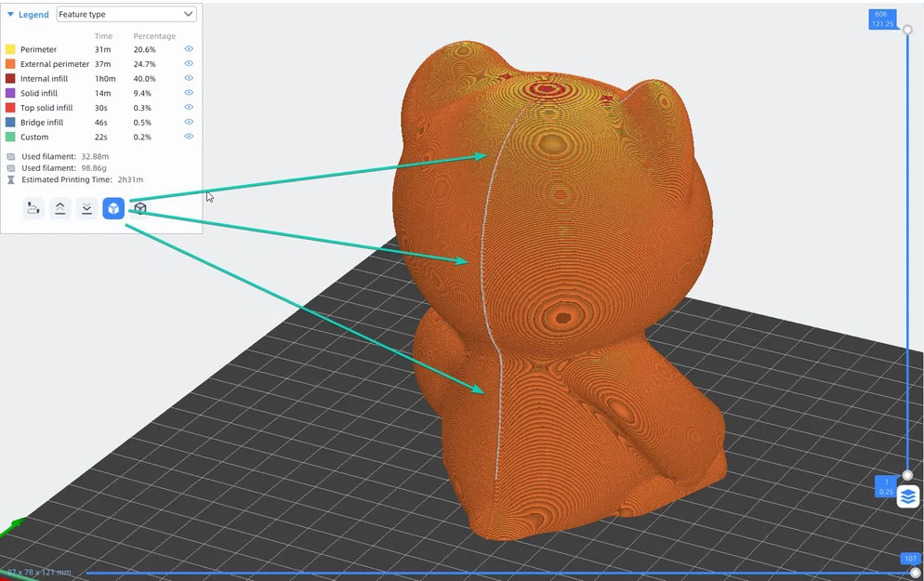This screenshot has height=581, width=924.
Task: Select the Internal infill row label
Action: [x=45, y=78]
